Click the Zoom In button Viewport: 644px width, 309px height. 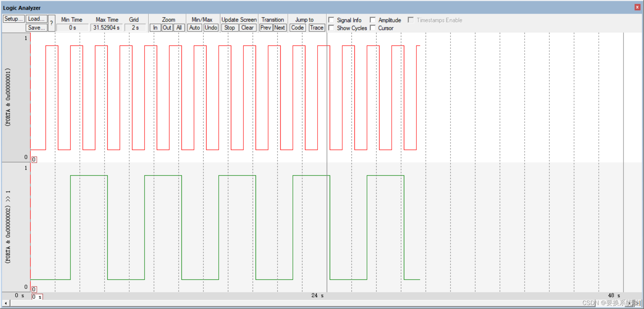click(x=155, y=28)
